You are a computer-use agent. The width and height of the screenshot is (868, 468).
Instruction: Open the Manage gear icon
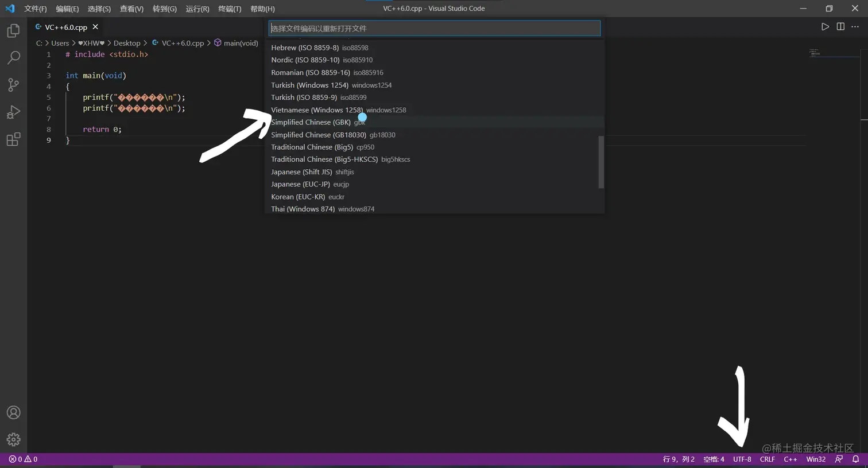point(13,439)
